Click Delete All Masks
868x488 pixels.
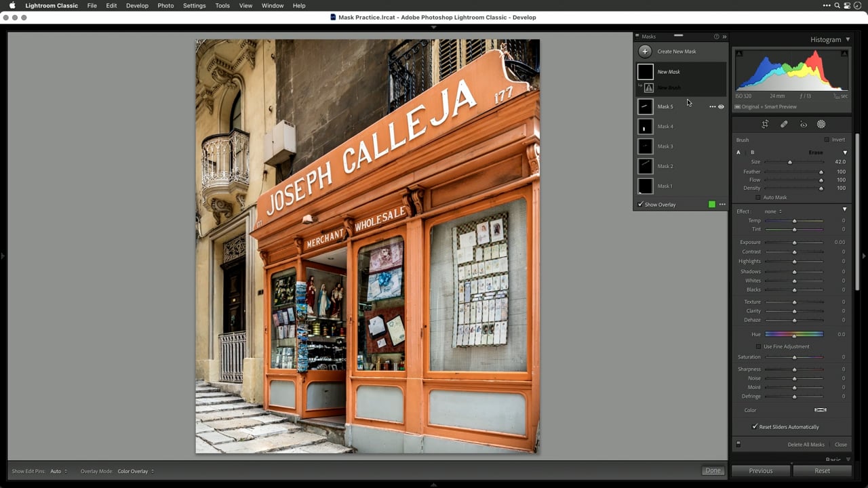806,445
